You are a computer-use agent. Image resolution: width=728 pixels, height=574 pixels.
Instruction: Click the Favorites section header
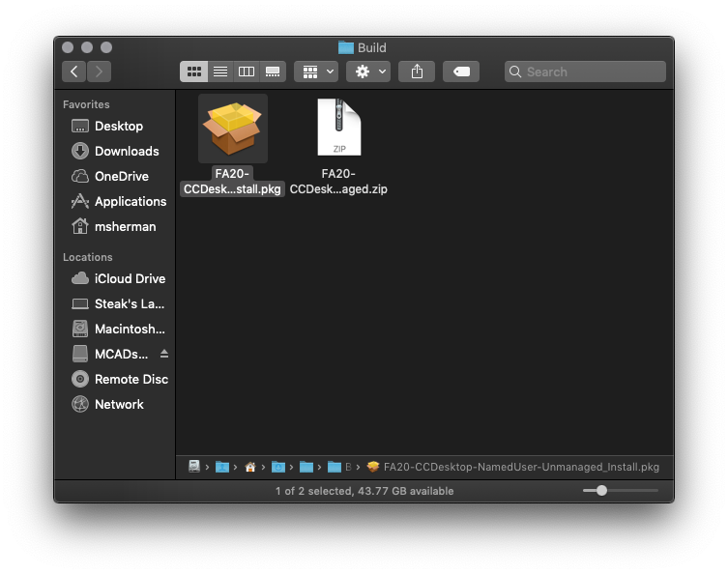86,104
